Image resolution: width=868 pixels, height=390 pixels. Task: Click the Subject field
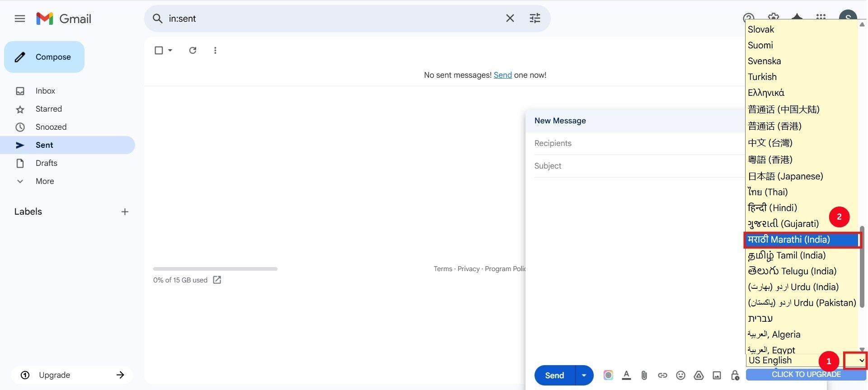click(639, 166)
